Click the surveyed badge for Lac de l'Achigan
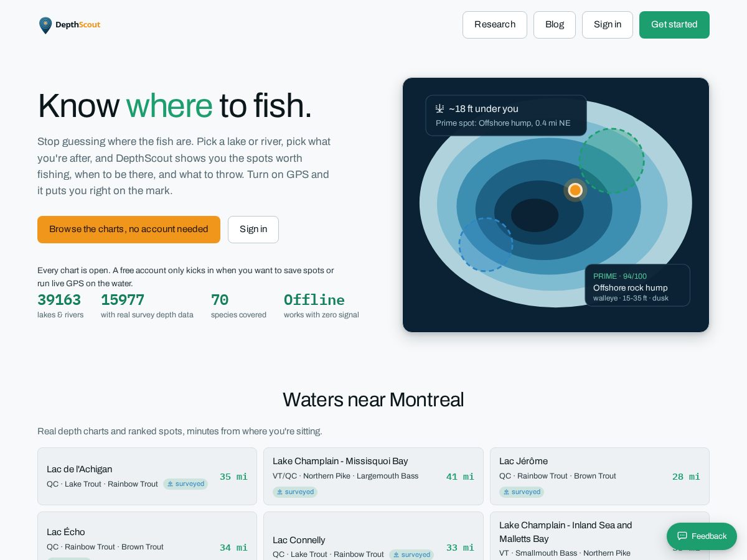 coord(186,484)
